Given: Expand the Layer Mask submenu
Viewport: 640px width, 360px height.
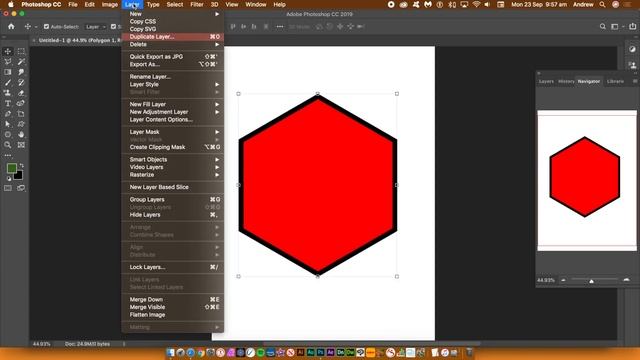Looking at the screenshot, I should 173,132.
